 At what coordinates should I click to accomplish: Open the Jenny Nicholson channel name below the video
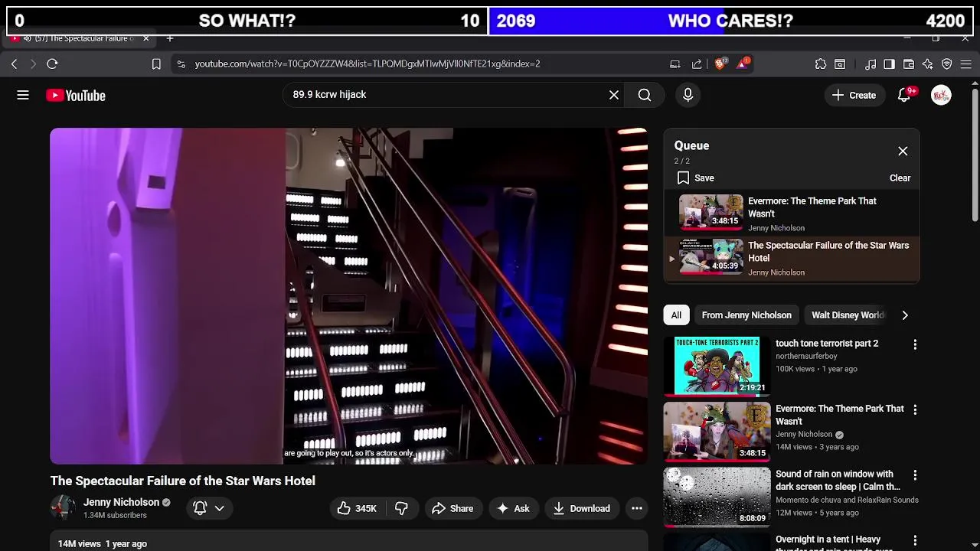121,502
